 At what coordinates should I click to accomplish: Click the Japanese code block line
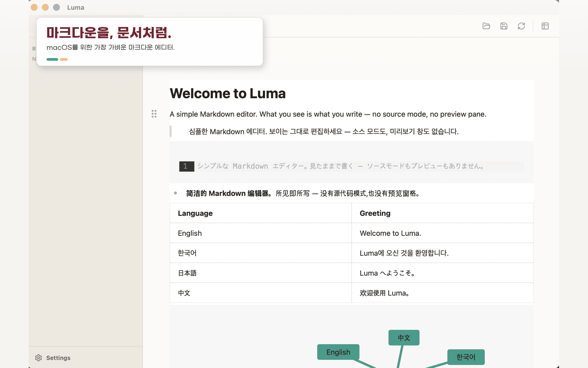340,166
